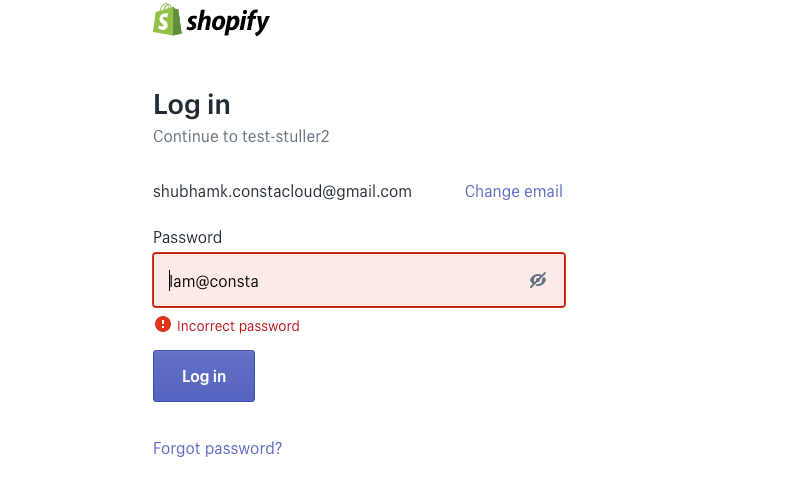The image size is (792, 486).
Task: Open the Change email link
Action: [513, 191]
